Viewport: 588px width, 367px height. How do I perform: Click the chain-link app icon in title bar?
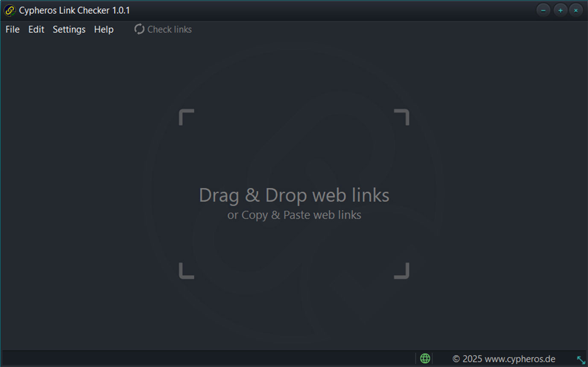9,10
